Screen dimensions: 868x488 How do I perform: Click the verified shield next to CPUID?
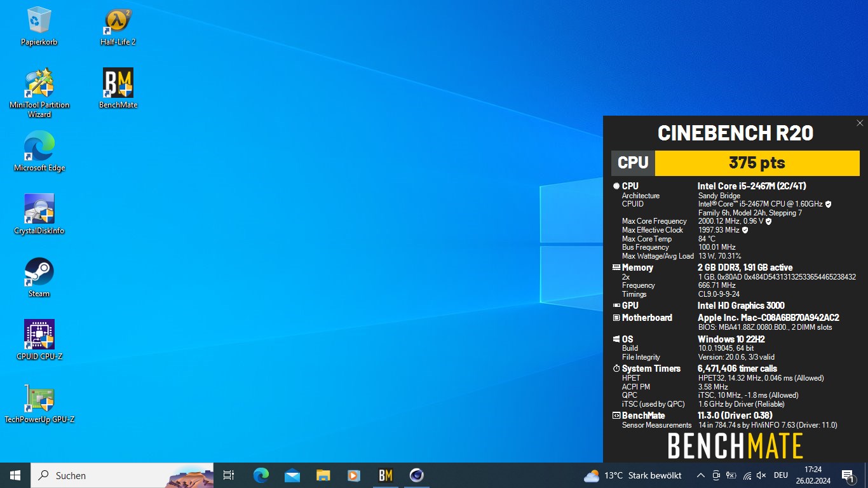[x=828, y=204]
